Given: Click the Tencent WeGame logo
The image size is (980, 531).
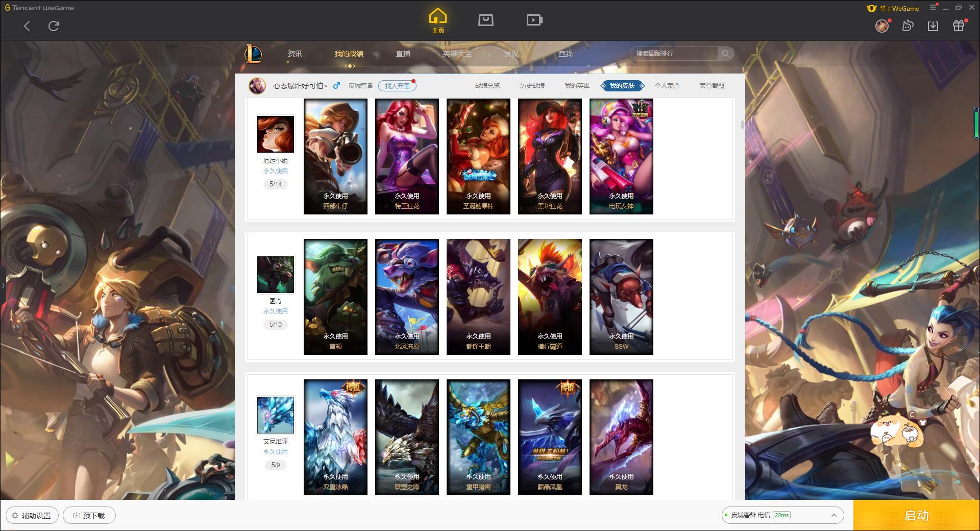Looking at the screenshot, I should [x=39, y=8].
